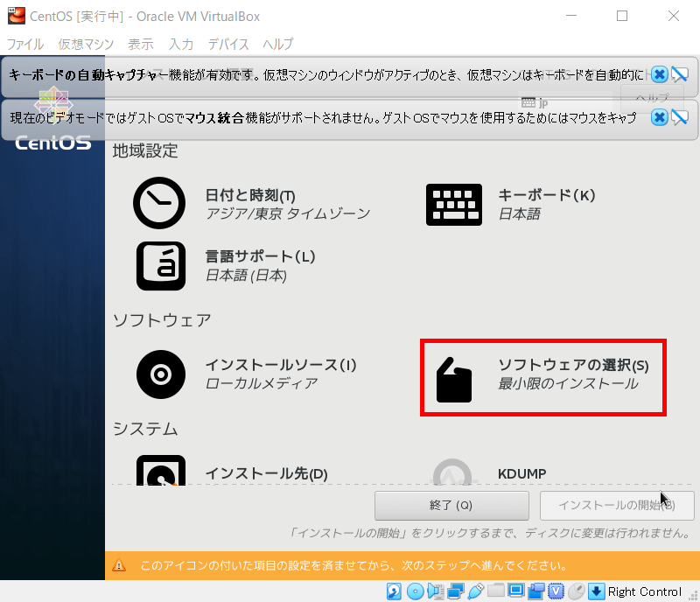The width and height of the screenshot is (700, 602).
Task: Open keyboard settings via keyboard icon
Action: coord(454,205)
